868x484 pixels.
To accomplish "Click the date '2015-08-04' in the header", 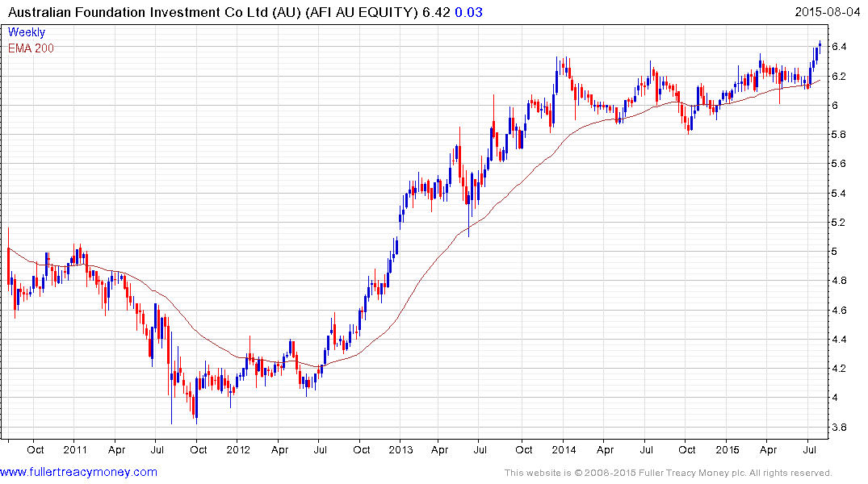I will [828, 12].
